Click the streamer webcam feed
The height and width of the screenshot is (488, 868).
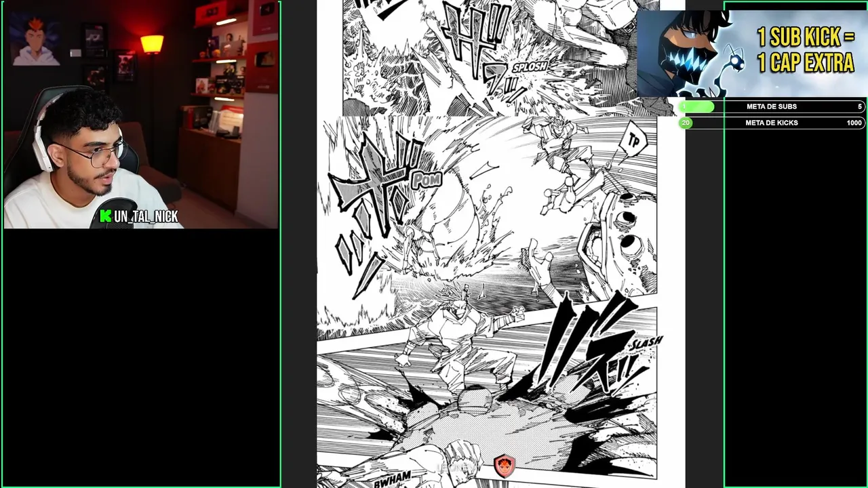(x=141, y=115)
